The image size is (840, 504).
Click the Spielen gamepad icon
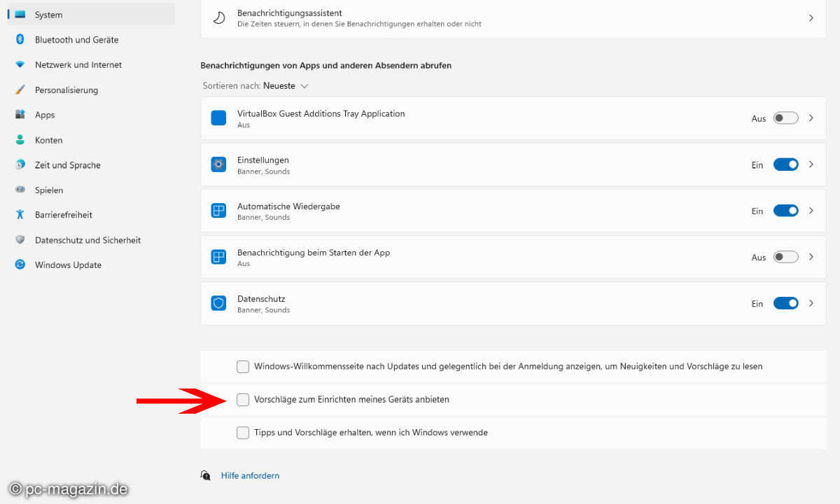(20, 190)
